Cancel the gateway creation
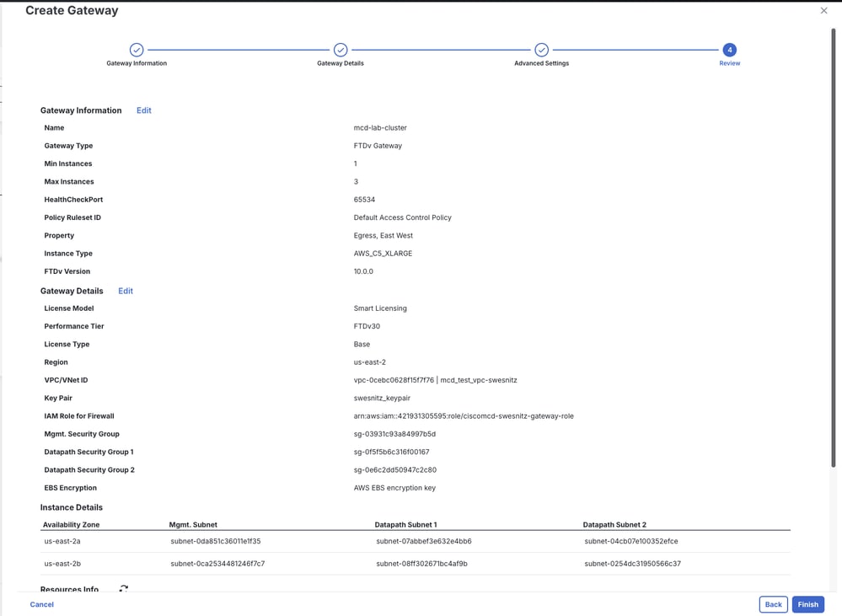This screenshot has width=842, height=616. (42, 604)
